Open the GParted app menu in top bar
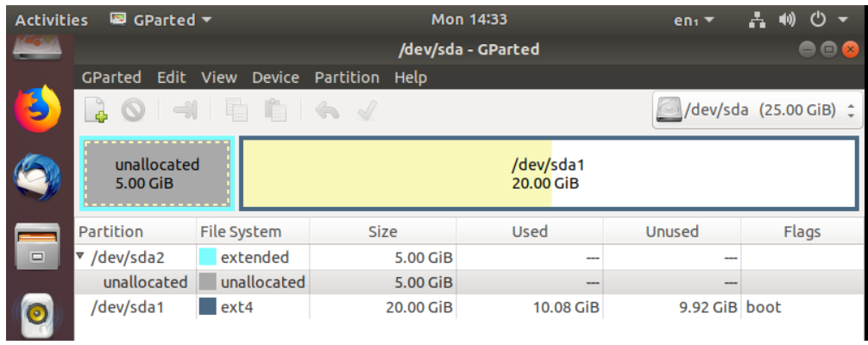The image size is (868, 345). (161, 21)
